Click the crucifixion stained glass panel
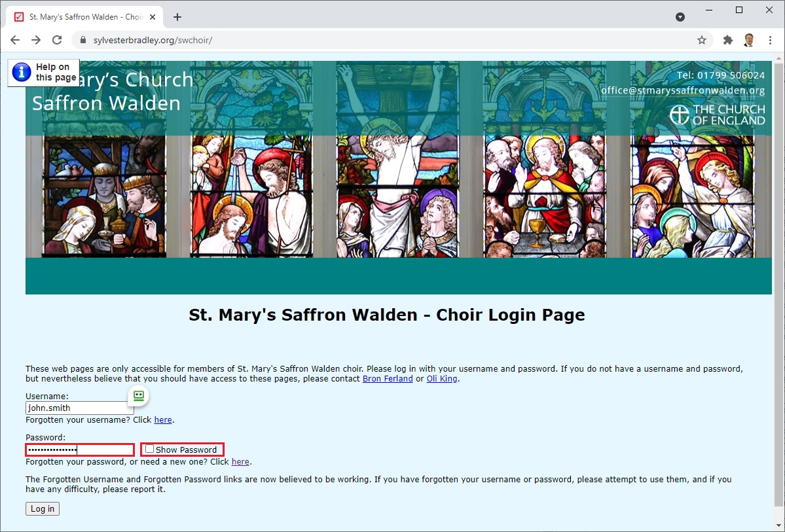Screen dimensions: 785x532 point(397,159)
